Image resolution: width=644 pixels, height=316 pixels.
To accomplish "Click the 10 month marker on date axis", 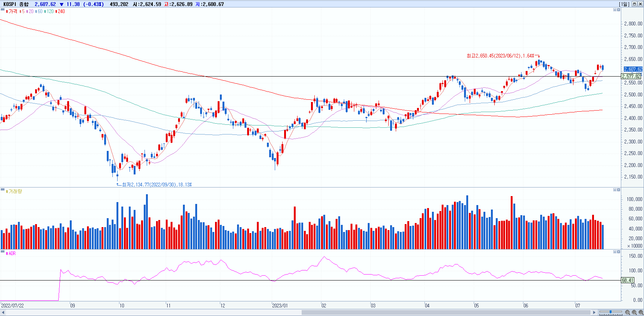I will click(122, 306).
